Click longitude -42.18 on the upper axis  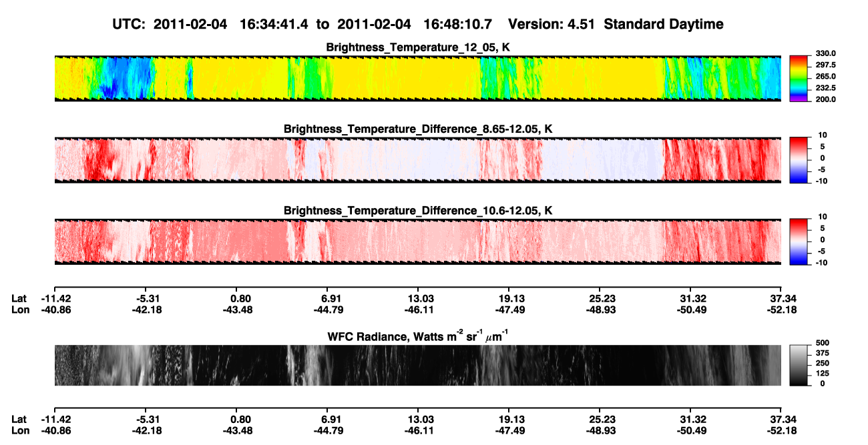(148, 310)
